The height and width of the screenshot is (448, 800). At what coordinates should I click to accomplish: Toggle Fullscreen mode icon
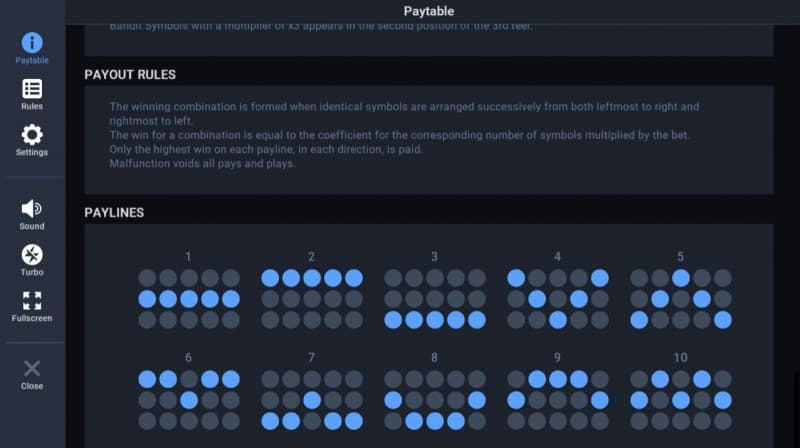pos(32,300)
